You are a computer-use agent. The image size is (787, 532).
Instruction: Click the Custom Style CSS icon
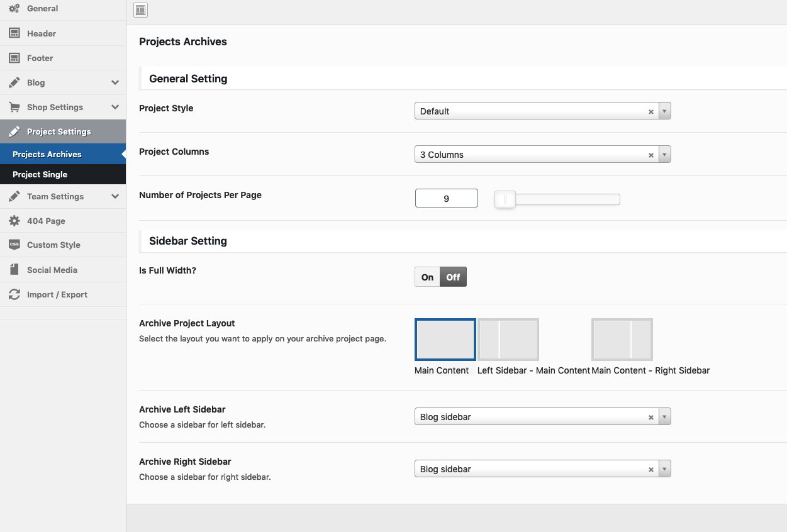14,245
